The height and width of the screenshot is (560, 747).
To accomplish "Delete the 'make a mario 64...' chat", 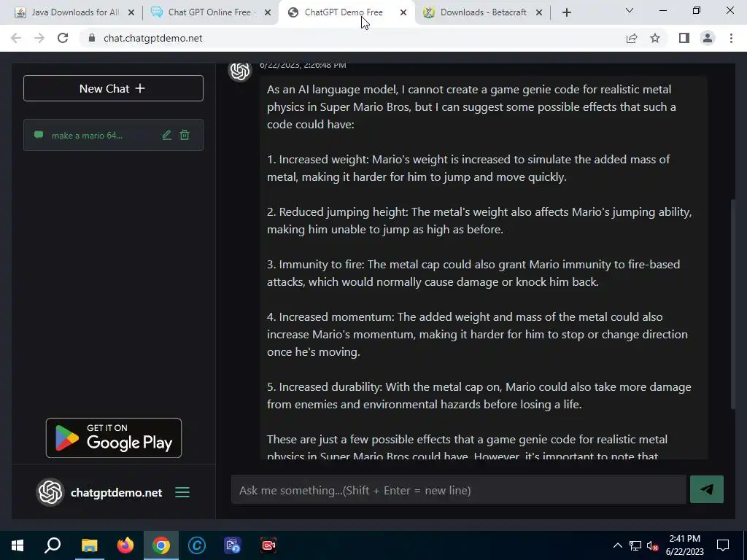I will pos(185,135).
